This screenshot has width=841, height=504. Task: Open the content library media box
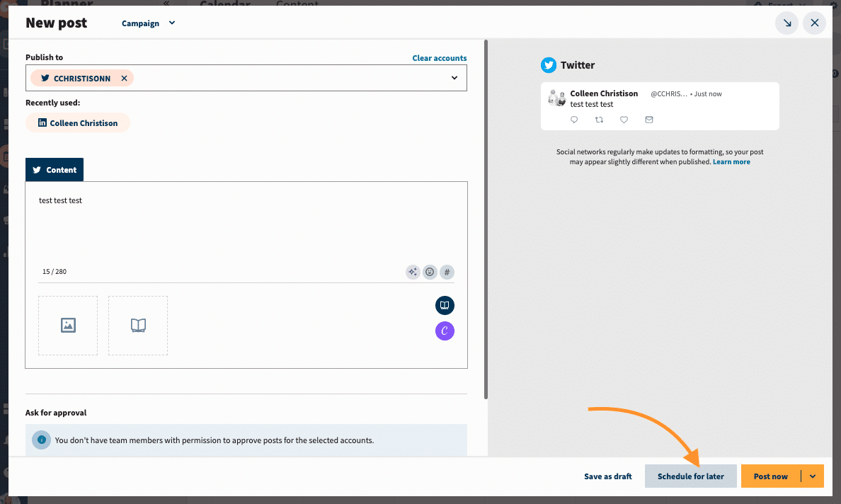[x=138, y=326]
